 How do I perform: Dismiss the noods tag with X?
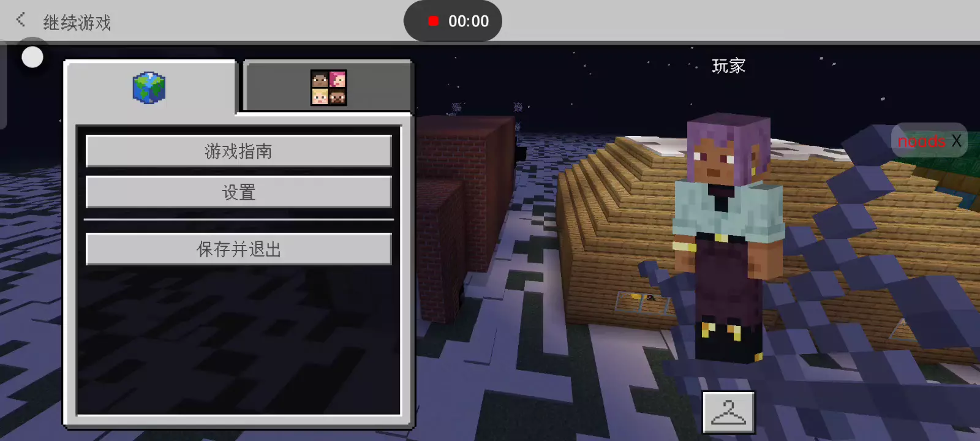(956, 141)
